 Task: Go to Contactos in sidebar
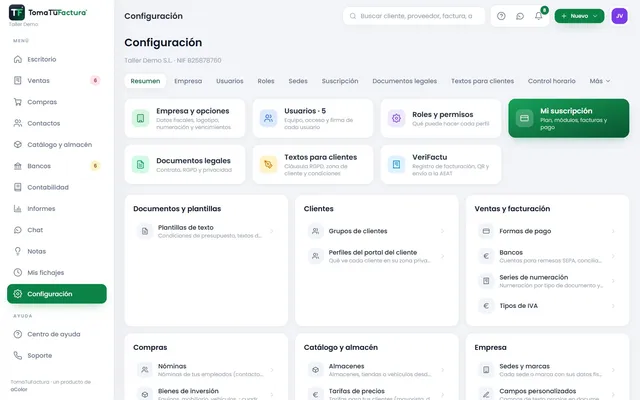(57, 123)
